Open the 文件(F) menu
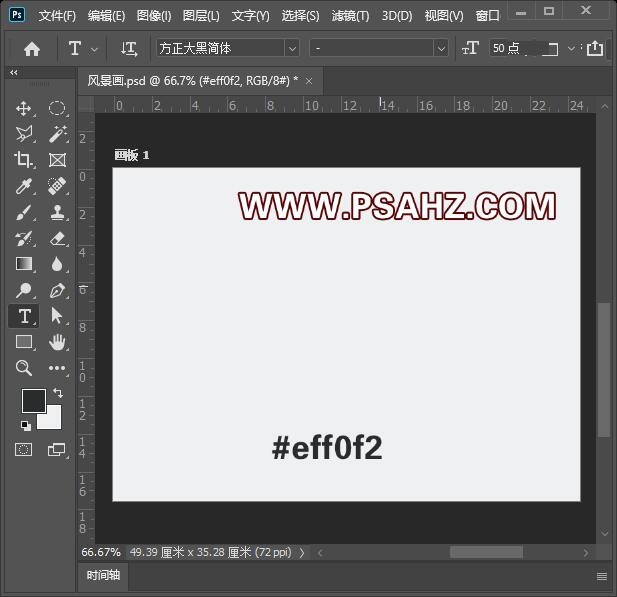Viewport: 617px width, 597px height. coord(57,16)
